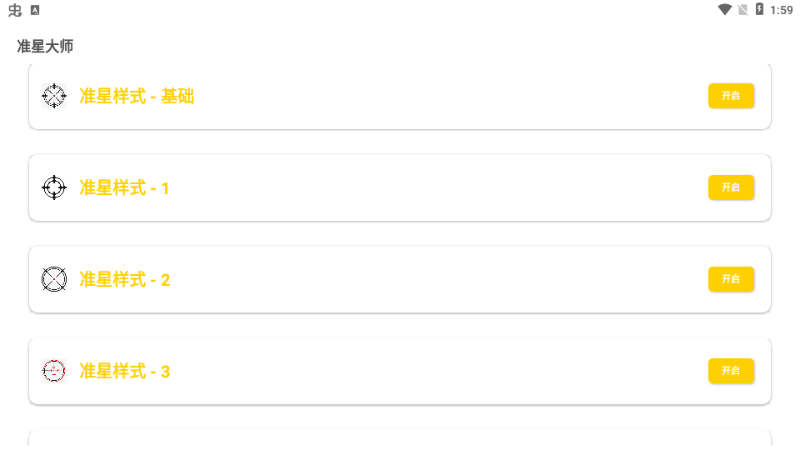Click the 准星大师 app title
Image resolution: width=800 pixels, height=450 pixels.
[45, 46]
